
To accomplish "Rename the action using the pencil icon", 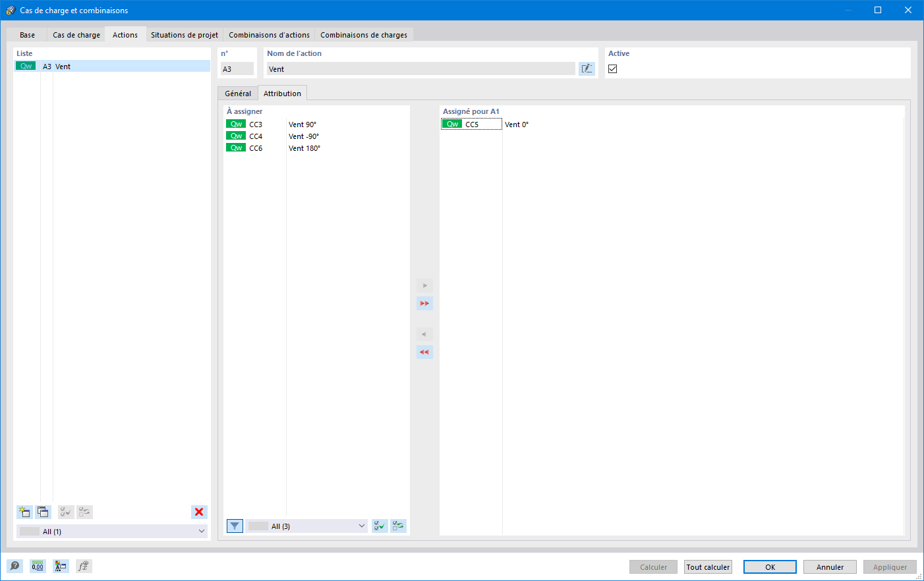I will pyautogui.click(x=587, y=68).
